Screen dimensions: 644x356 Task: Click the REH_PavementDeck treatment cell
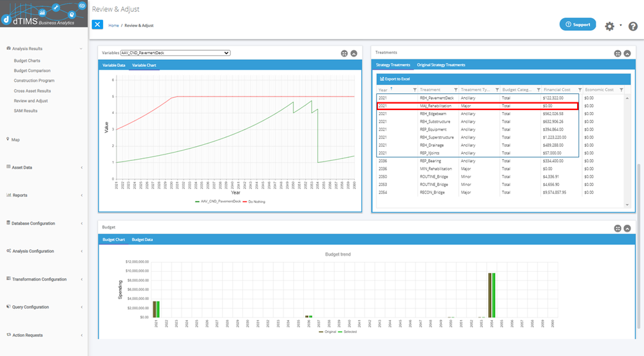coord(437,98)
